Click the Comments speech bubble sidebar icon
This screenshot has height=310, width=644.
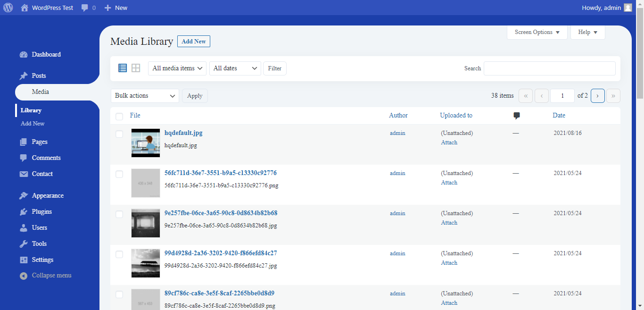pos(24,158)
